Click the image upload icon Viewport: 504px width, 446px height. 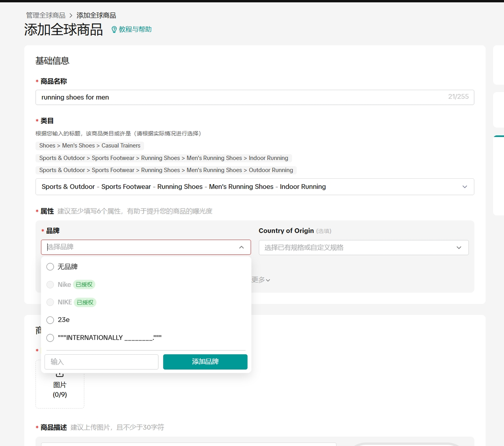59,374
